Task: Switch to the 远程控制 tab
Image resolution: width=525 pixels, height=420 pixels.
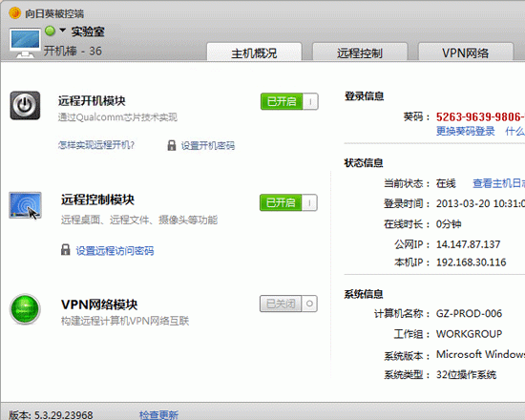Action: coord(360,52)
